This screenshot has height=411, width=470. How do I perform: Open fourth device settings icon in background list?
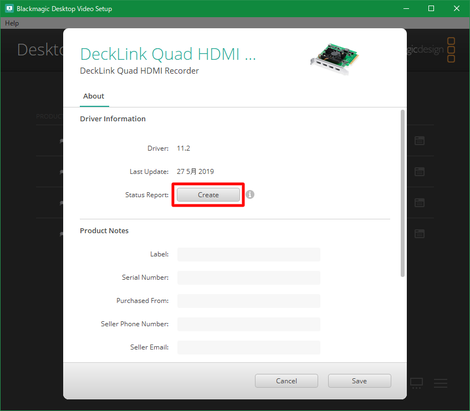(x=419, y=233)
